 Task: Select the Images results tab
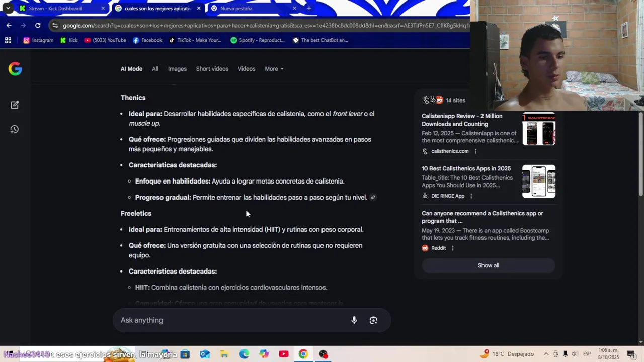click(x=177, y=69)
